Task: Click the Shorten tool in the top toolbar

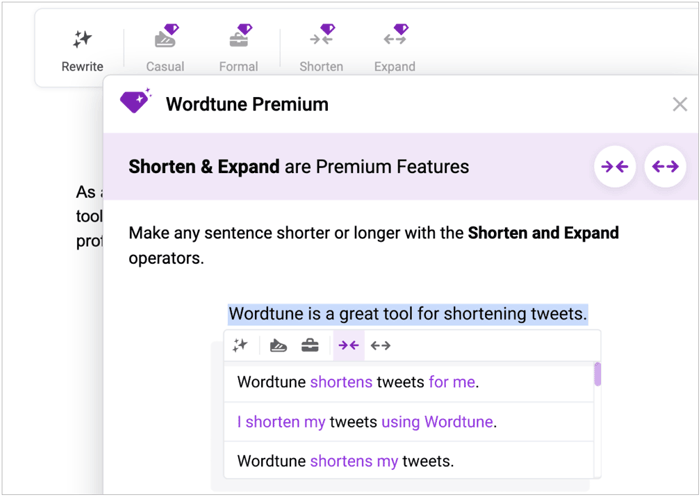Action: 321,48
